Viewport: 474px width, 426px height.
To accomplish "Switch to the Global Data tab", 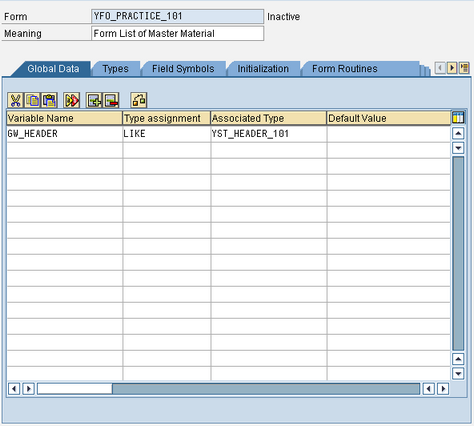I will (x=53, y=69).
